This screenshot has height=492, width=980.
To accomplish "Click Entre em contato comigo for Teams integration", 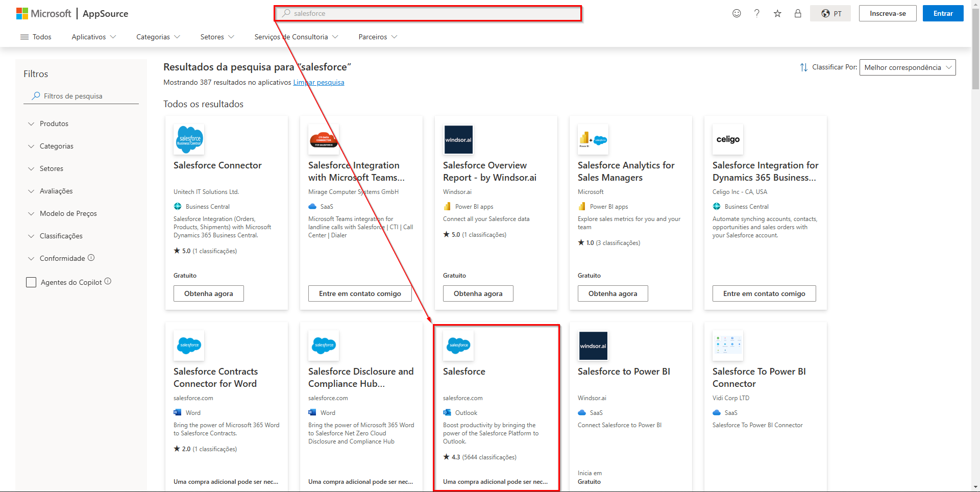I will [x=360, y=293].
